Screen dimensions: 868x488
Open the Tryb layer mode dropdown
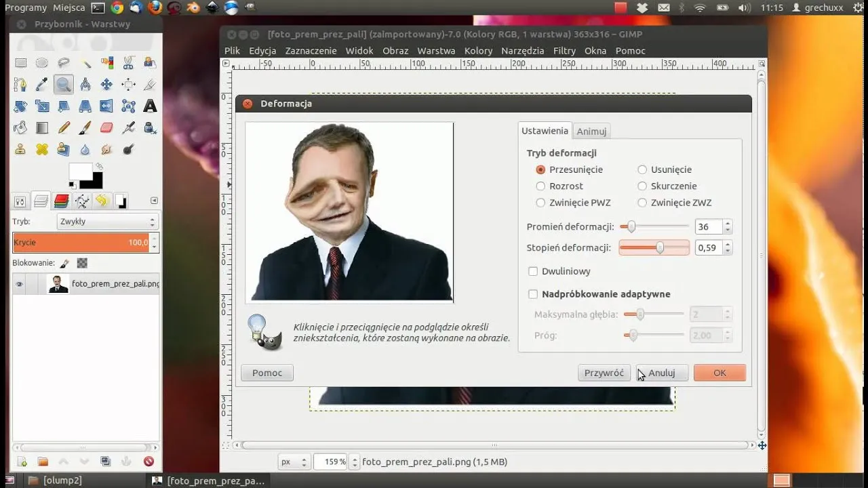[107, 222]
